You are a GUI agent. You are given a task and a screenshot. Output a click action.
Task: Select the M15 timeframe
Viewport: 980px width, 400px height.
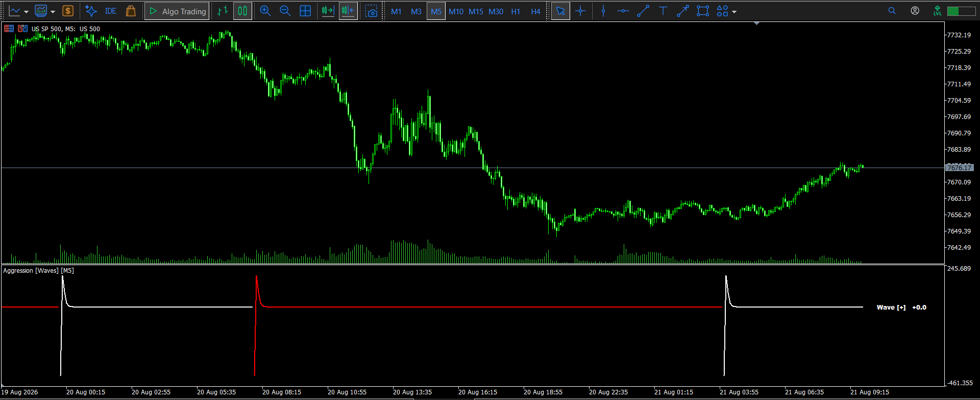point(476,12)
